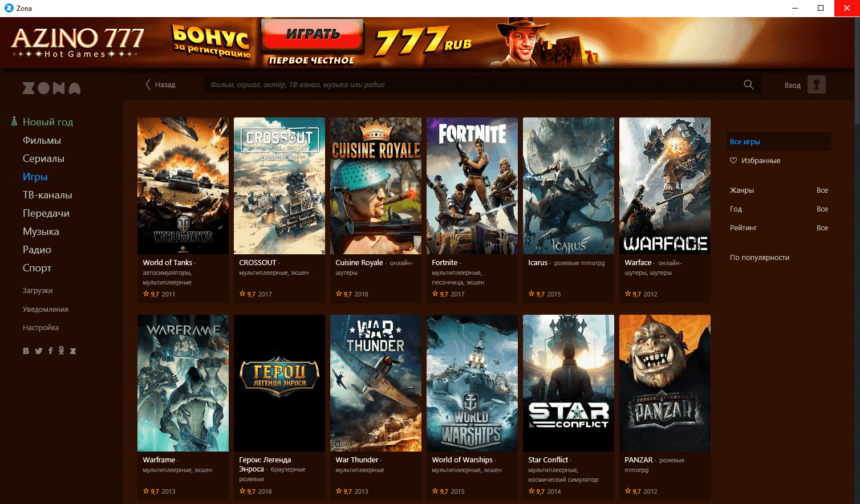Open Настройка settings page

click(40, 328)
